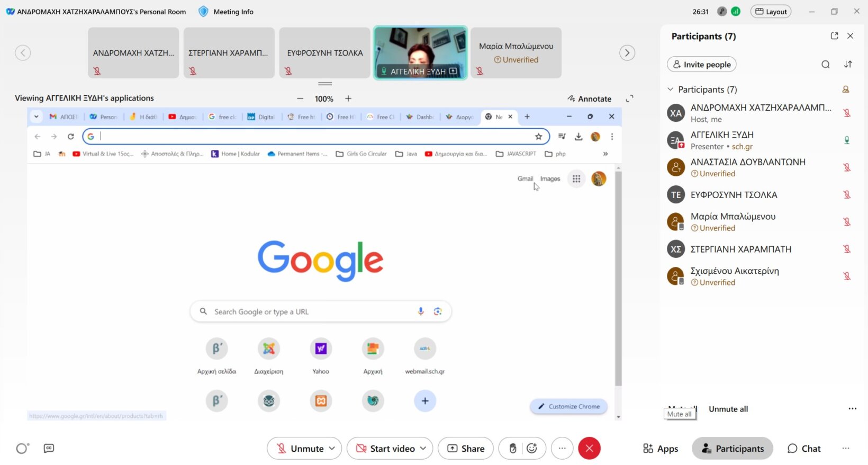
Task: Click the recording circle icon
Action: tap(22, 449)
